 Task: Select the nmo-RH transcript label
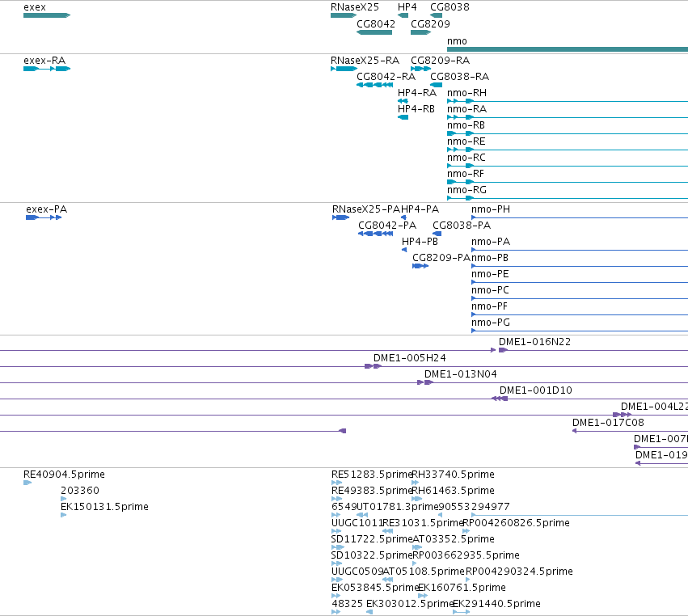click(466, 93)
